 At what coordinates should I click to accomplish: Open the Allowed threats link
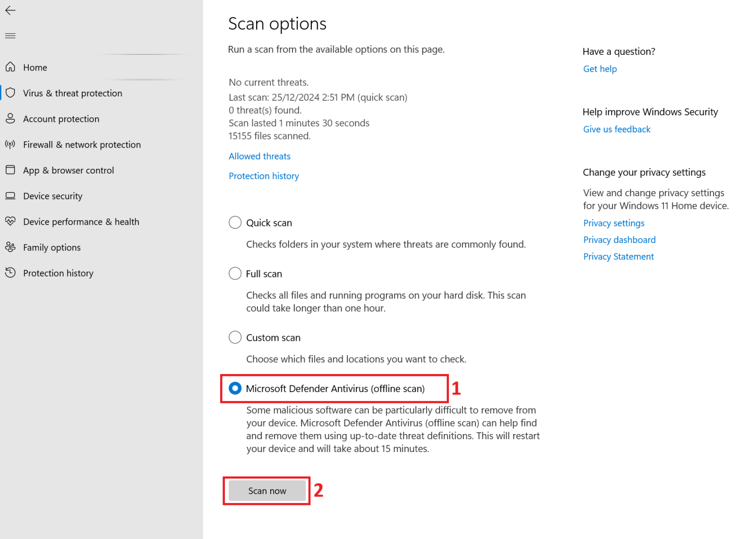[259, 156]
